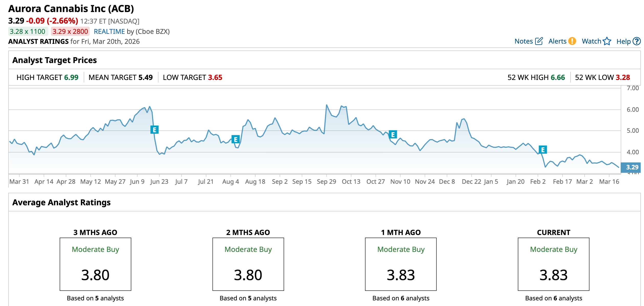Screen dimensions: 644x306
Task: Click the Notes text link
Action: [x=523, y=41]
